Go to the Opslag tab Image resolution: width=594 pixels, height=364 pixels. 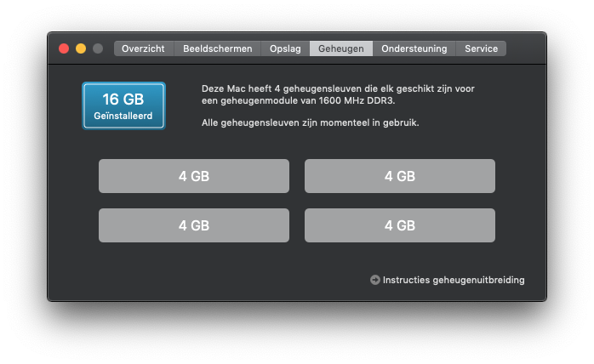point(285,48)
